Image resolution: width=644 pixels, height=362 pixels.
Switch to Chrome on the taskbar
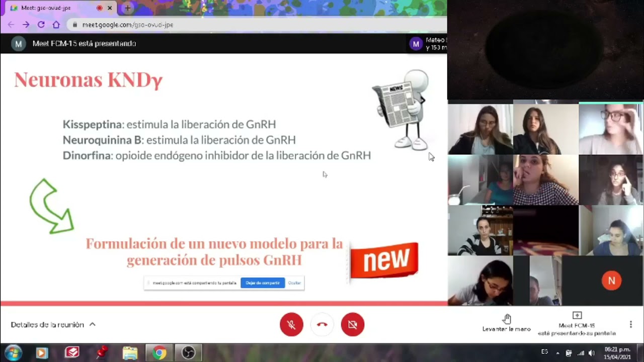point(159,353)
